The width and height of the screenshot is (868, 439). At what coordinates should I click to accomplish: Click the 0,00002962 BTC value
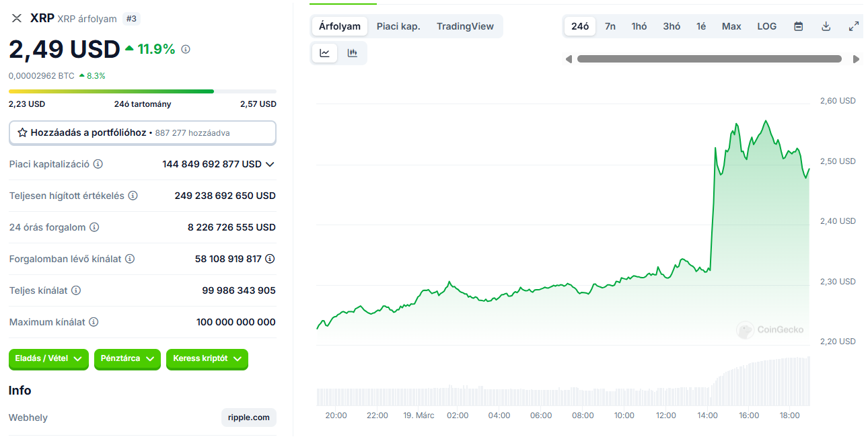coord(42,76)
